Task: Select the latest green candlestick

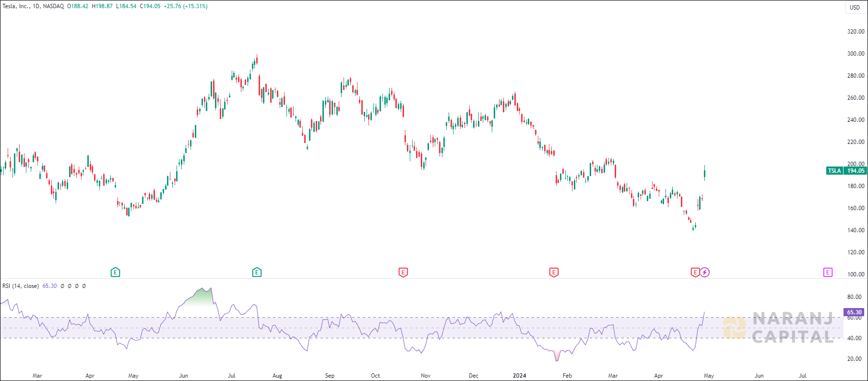Action: [x=704, y=174]
